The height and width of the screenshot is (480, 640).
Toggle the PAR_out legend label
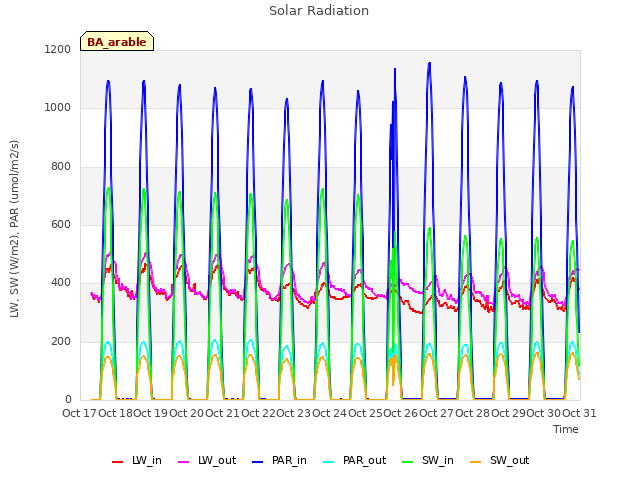[x=364, y=460]
